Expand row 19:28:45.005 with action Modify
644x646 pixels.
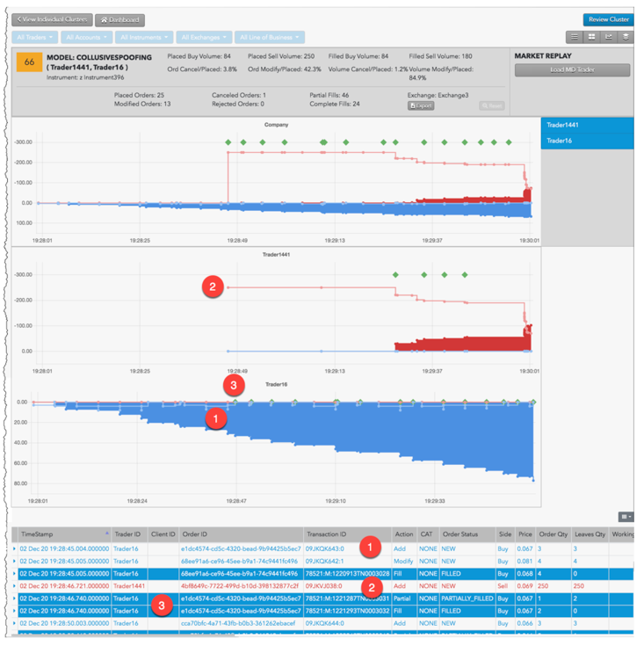pyautogui.click(x=14, y=561)
